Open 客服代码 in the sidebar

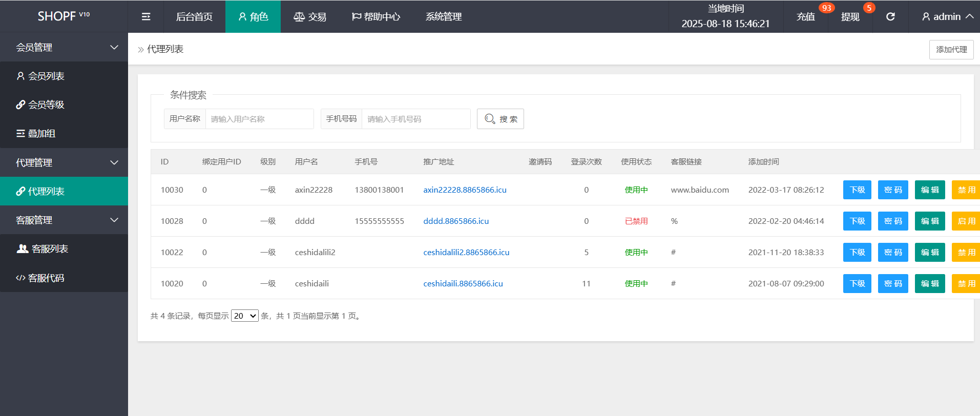(46, 278)
